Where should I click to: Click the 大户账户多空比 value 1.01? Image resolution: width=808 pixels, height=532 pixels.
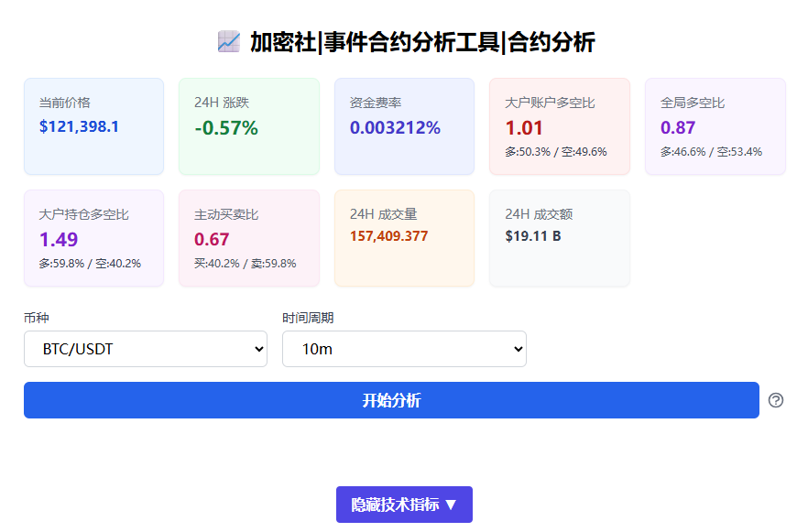524,128
